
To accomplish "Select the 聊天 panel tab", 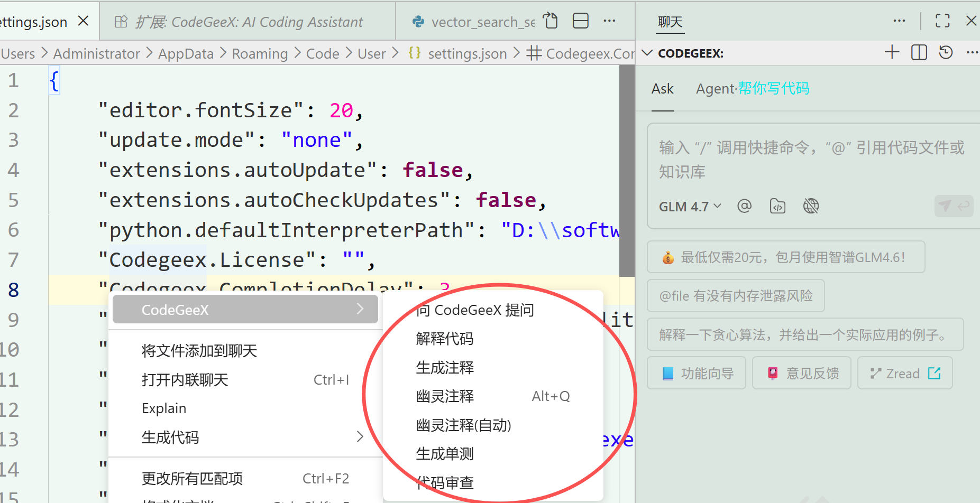I will click(670, 22).
